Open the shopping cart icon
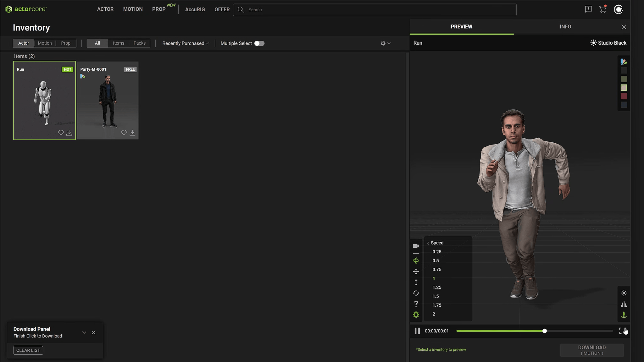This screenshot has height=362, width=644. pyautogui.click(x=603, y=9)
